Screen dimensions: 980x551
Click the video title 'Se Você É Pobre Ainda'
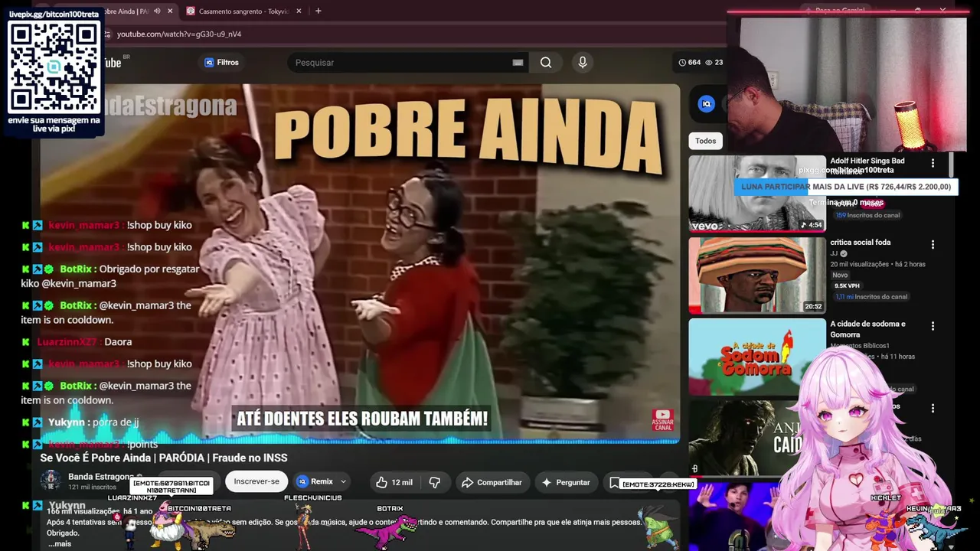(164, 458)
